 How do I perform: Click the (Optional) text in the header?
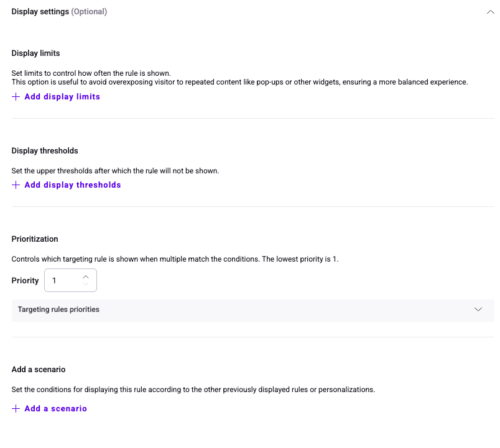click(89, 12)
